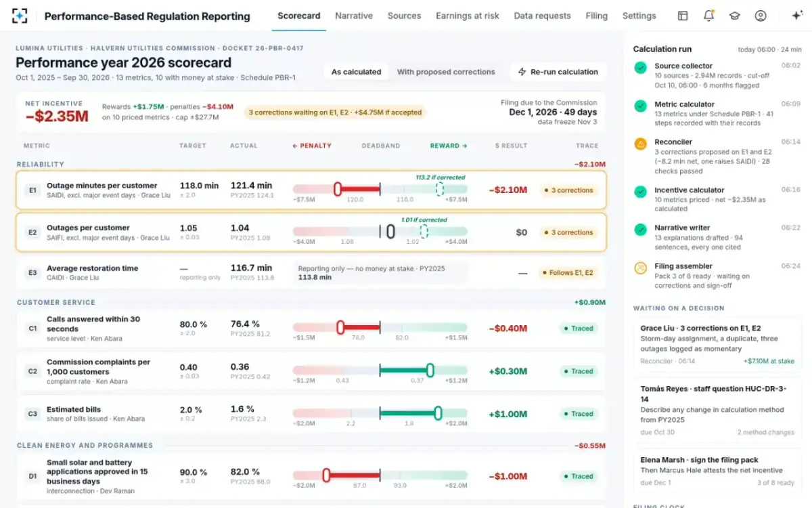Click the Re-run calculation button
The height and width of the screenshot is (508, 812).
(x=558, y=72)
